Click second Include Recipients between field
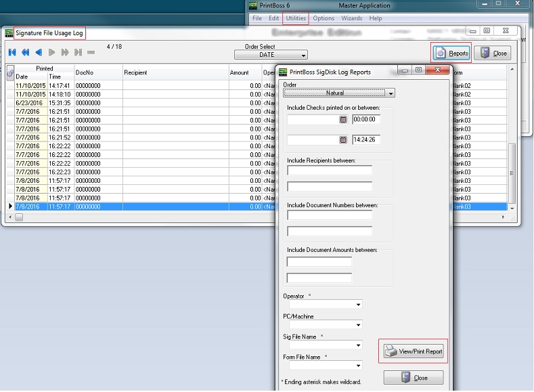The image size is (534, 392). pyautogui.click(x=330, y=187)
